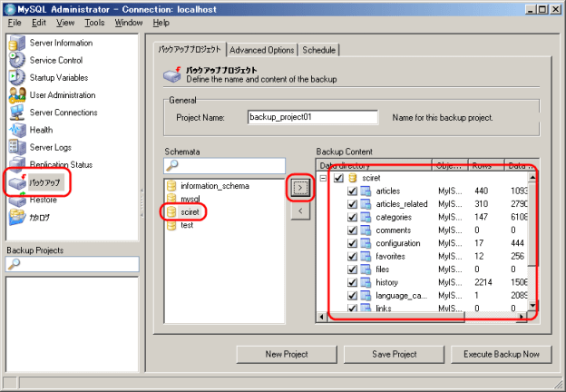Uncheck the sciret schema checkbox
The image size is (566, 392).
click(338, 178)
